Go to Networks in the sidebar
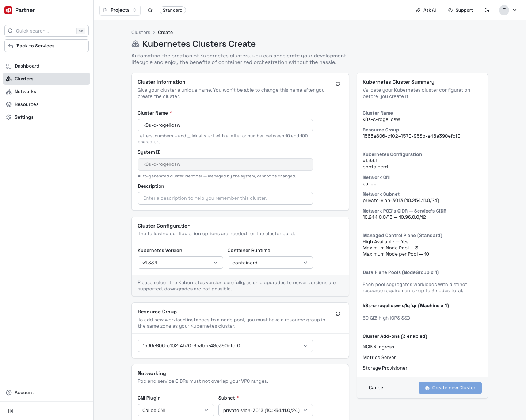The image size is (526, 420). pyautogui.click(x=46, y=92)
